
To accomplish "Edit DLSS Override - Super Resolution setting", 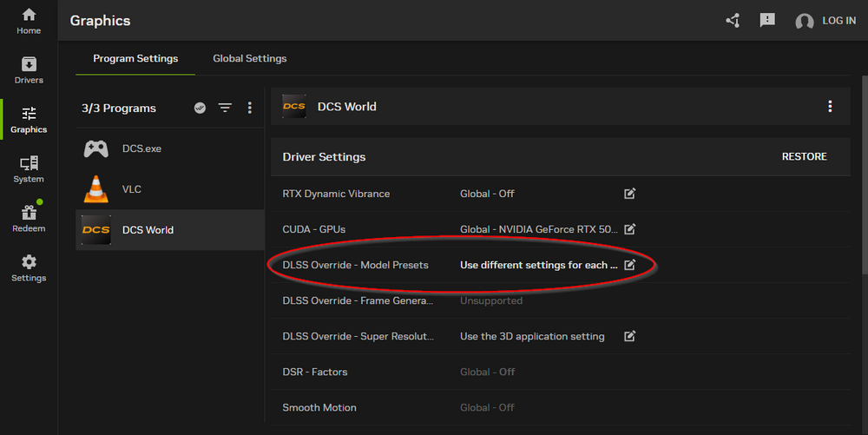I will click(x=630, y=336).
